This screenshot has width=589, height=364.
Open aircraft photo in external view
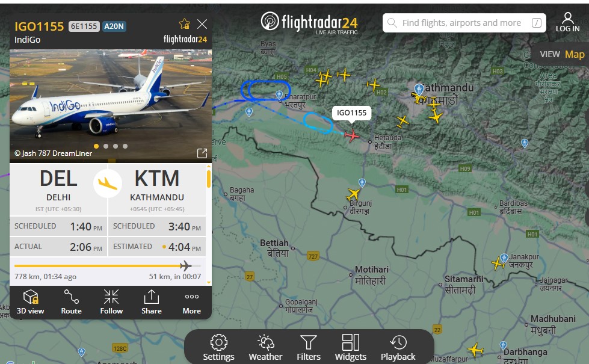click(202, 153)
